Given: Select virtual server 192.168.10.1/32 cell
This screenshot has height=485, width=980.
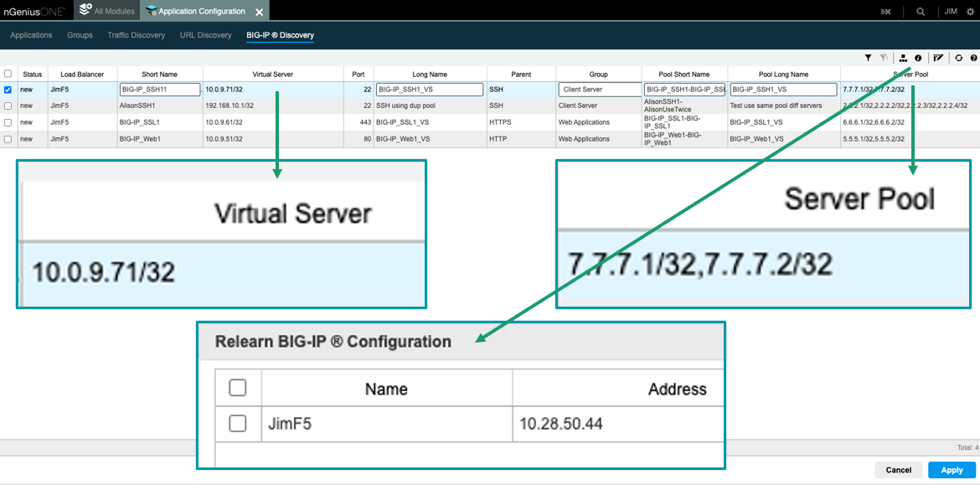Looking at the screenshot, I should click(273, 106).
